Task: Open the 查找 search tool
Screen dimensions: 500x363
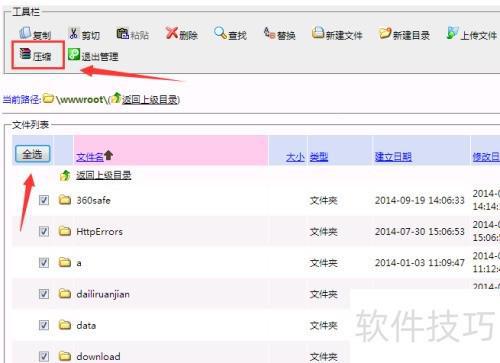Action: (x=230, y=34)
